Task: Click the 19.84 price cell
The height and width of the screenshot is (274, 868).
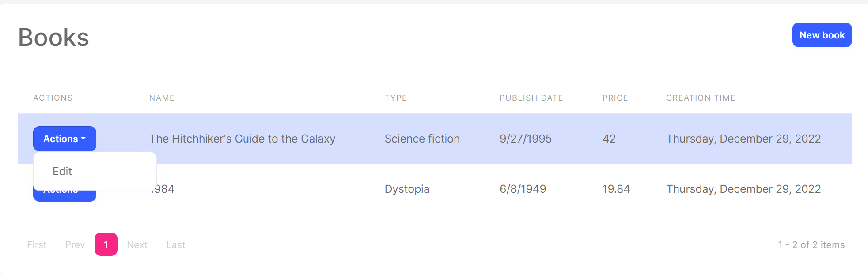Action: point(616,189)
